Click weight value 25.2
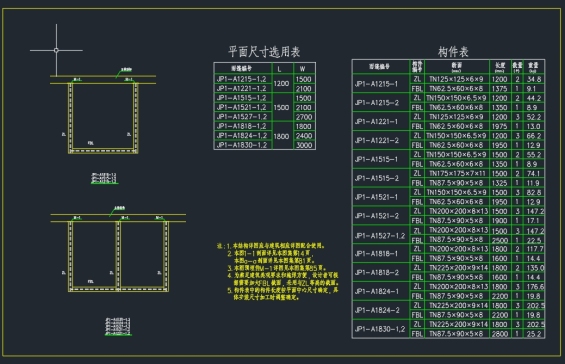Viewport: 565px width, 364px height. coord(534,334)
